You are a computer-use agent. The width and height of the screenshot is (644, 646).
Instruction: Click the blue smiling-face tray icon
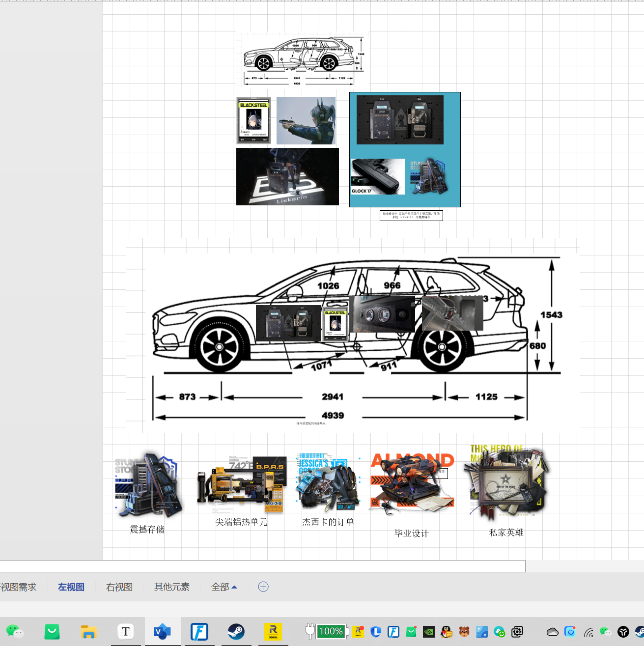tap(570, 632)
